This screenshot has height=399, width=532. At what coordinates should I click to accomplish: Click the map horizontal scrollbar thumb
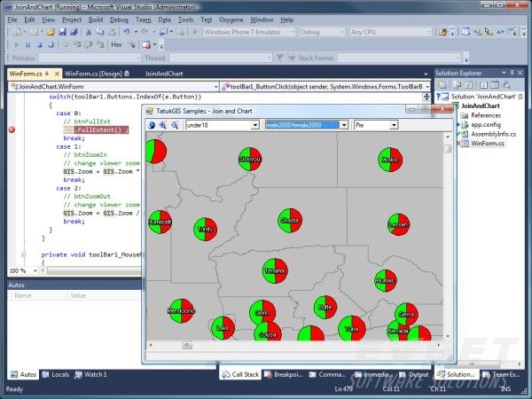tap(186, 345)
